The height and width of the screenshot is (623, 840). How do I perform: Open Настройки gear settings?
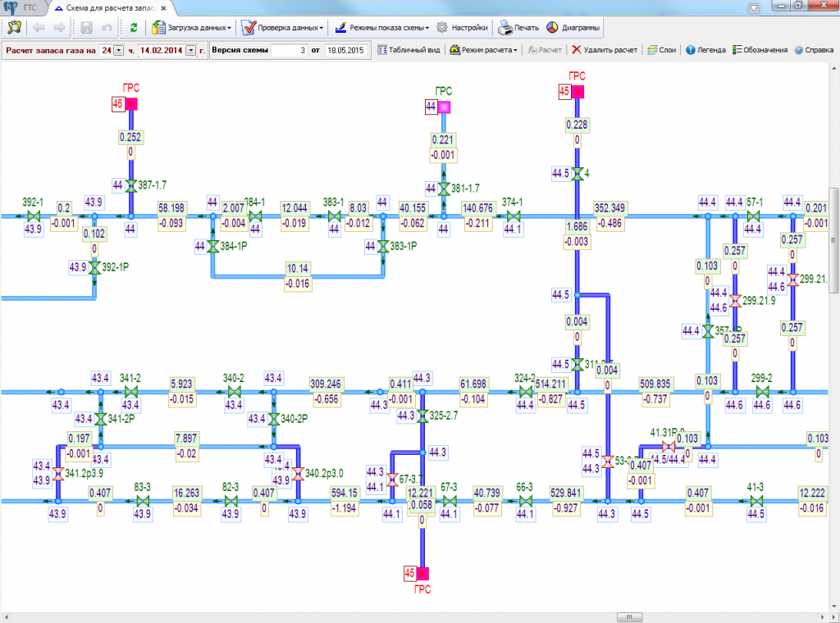pyautogui.click(x=463, y=28)
